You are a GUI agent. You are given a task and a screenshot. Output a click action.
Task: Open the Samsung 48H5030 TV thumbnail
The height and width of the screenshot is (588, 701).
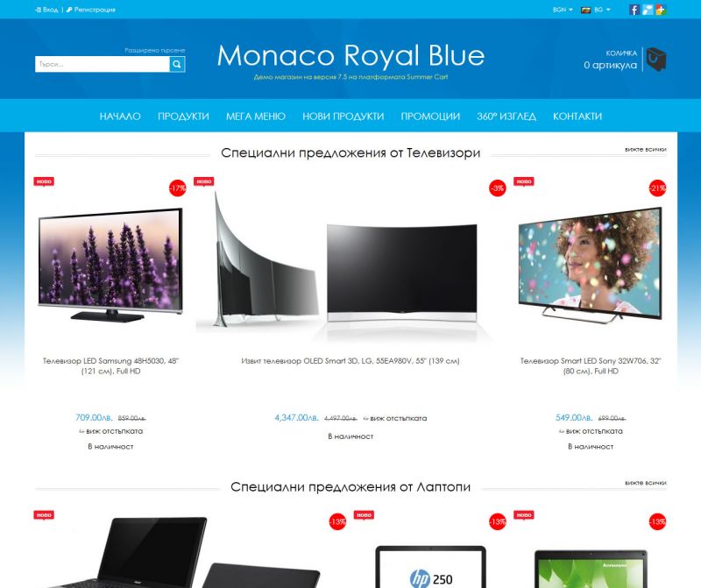pos(110,265)
